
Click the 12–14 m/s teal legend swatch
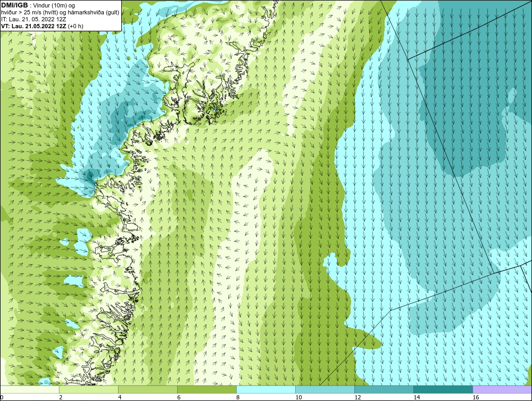(384, 389)
